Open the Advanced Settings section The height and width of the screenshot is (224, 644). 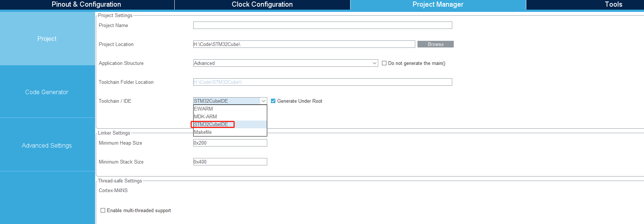tap(47, 145)
